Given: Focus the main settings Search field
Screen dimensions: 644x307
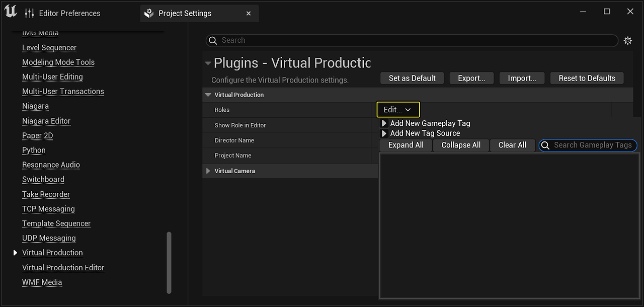Looking at the screenshot, I should click(x=412, y=40).
